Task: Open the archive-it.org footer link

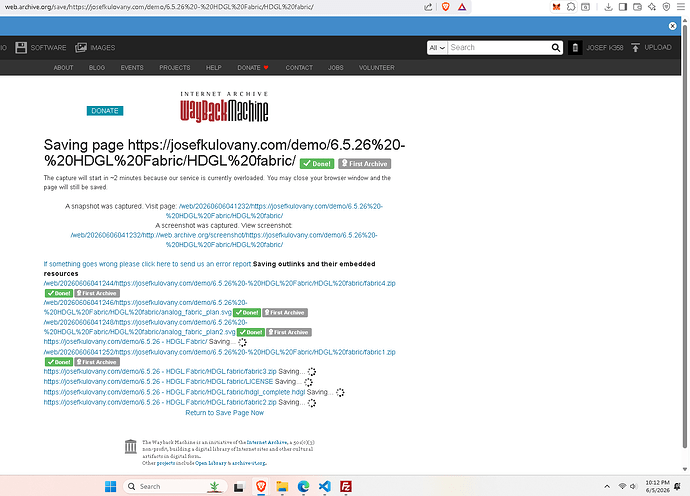Action: click(249, 463)
